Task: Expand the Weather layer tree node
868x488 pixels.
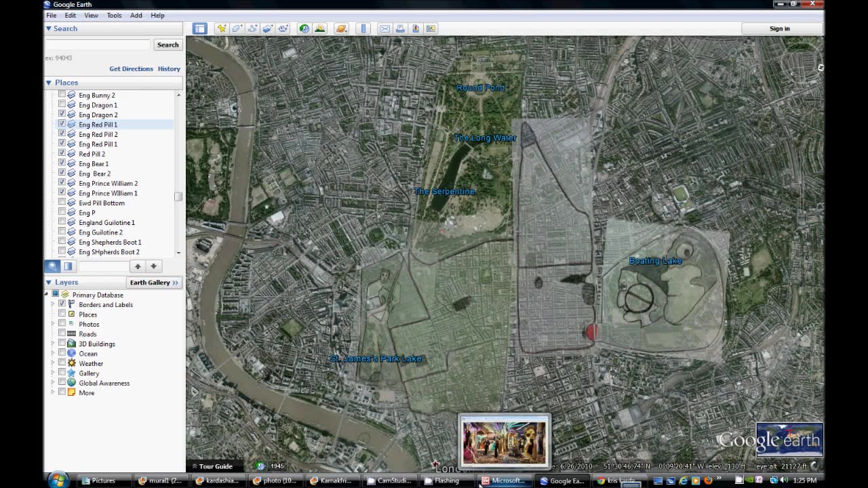Action: pos(52,363)
